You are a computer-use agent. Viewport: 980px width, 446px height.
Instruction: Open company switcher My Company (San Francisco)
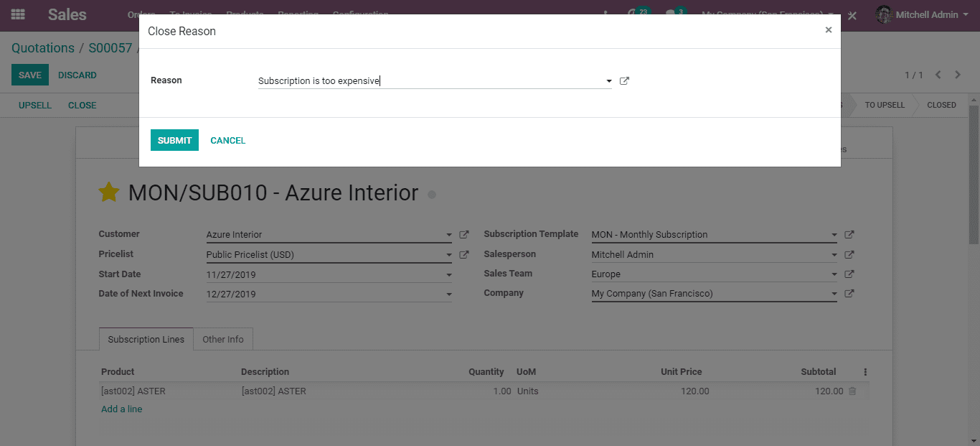point(767,14)
